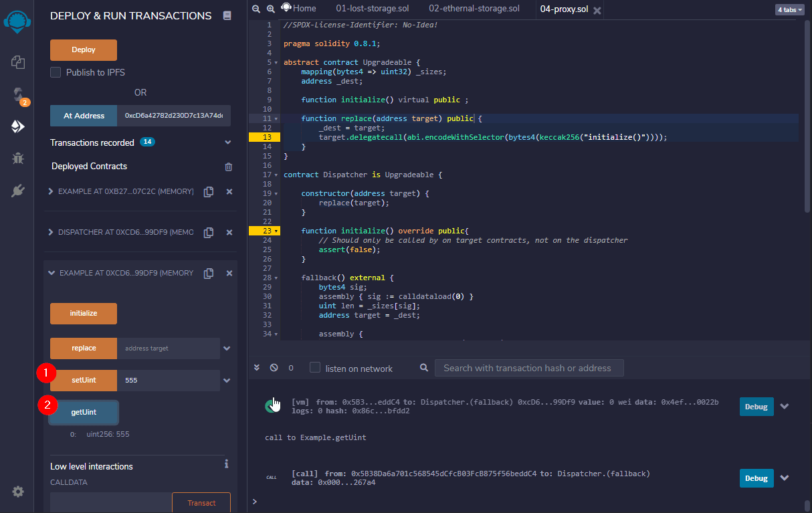Call the getUint function button

pyautogui.click(x=84, y=413)
